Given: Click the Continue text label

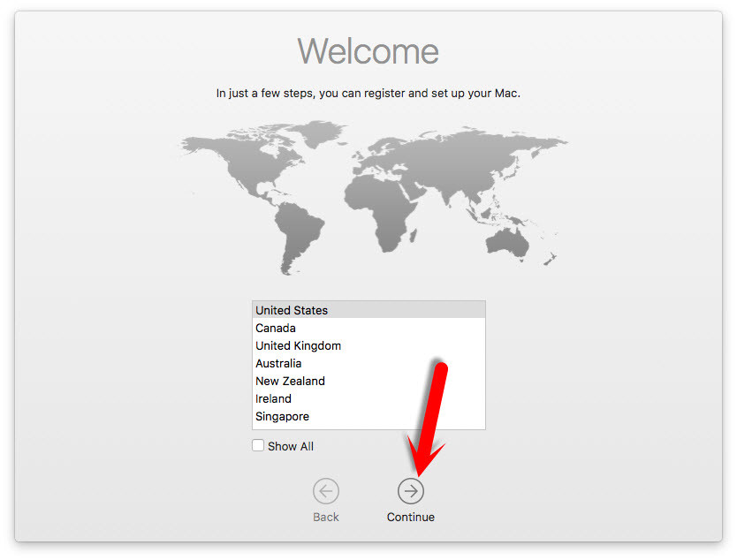Looking at the screenshot, I should (410, 517).
